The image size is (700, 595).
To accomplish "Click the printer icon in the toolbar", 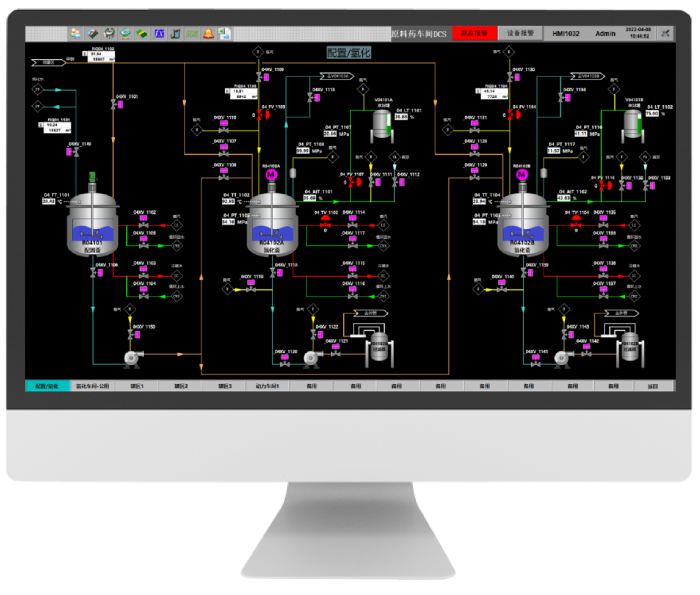I will click(x=109, y=33).
